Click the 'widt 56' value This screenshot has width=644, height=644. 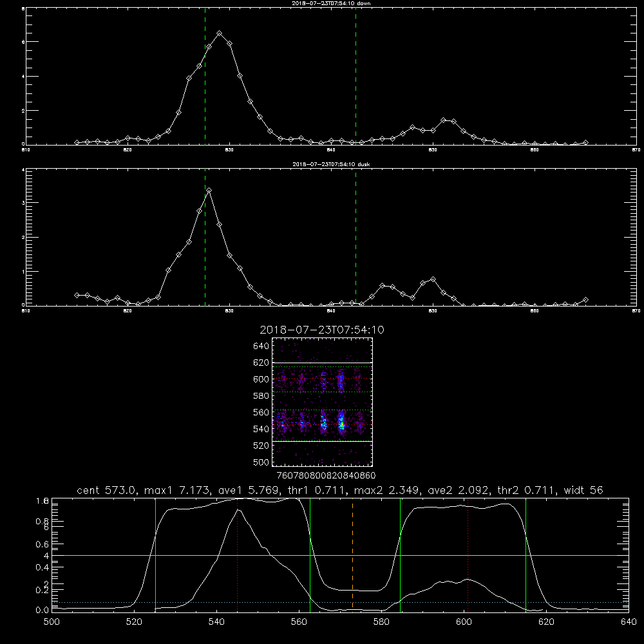point(583,490)
